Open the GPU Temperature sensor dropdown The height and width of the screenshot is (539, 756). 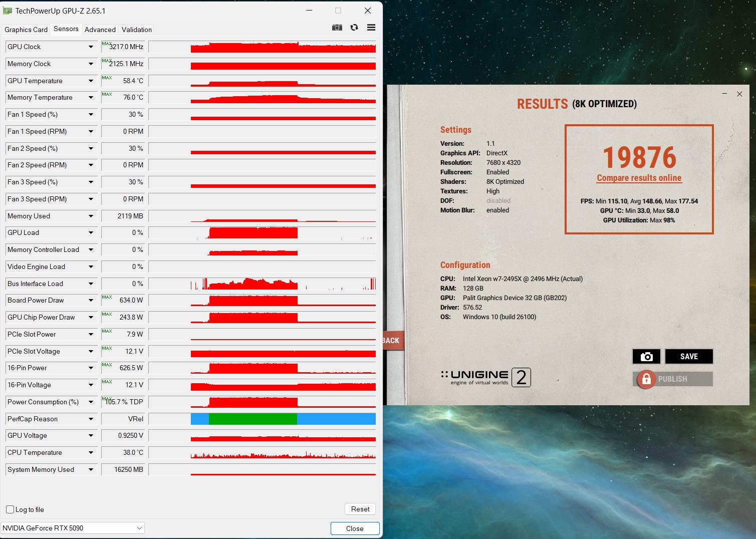pyautogui.click(x=91, y=81)
